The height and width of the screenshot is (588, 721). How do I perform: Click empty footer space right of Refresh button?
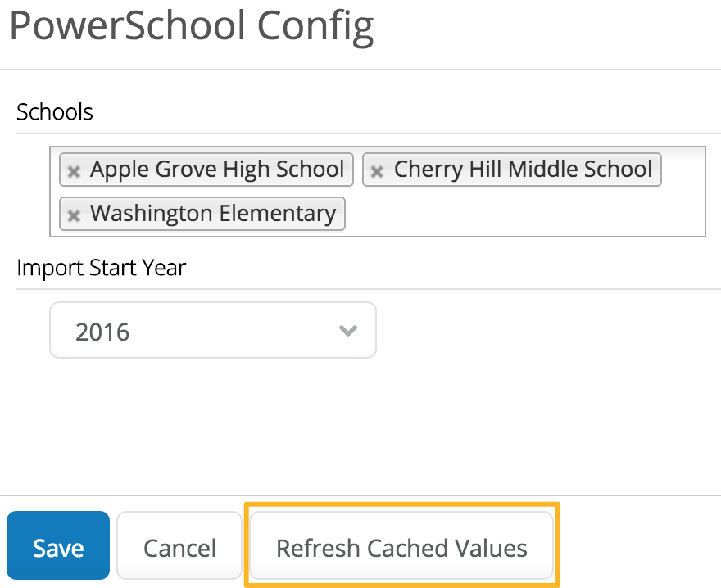[639, 545]
